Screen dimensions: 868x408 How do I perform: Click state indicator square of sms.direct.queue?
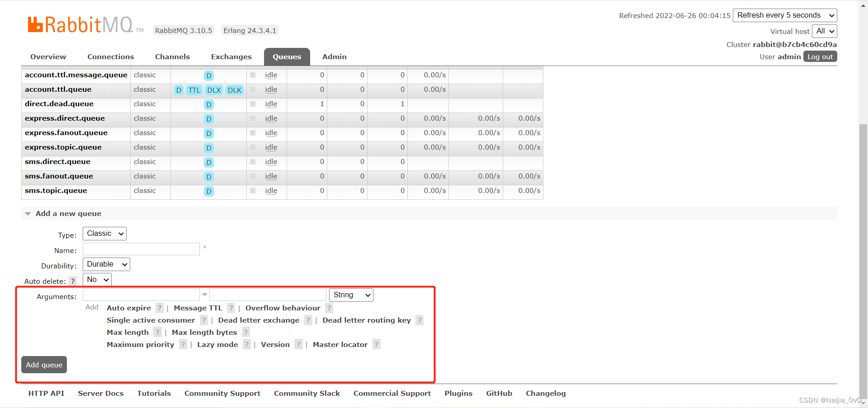click(x=253, y=162)
